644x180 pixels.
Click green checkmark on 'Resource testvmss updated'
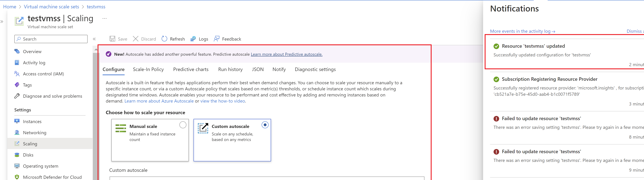click(x=496, y=46)
